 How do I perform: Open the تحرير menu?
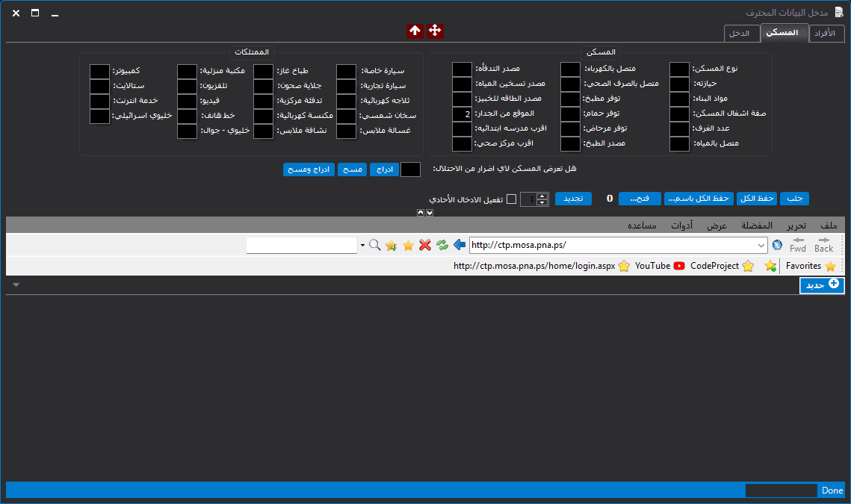796,225
